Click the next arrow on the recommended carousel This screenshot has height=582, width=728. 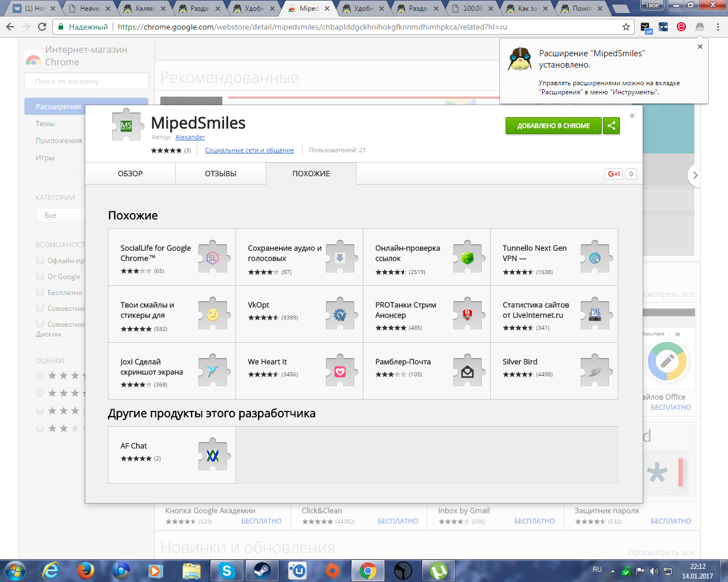click(x=694, y=176)
